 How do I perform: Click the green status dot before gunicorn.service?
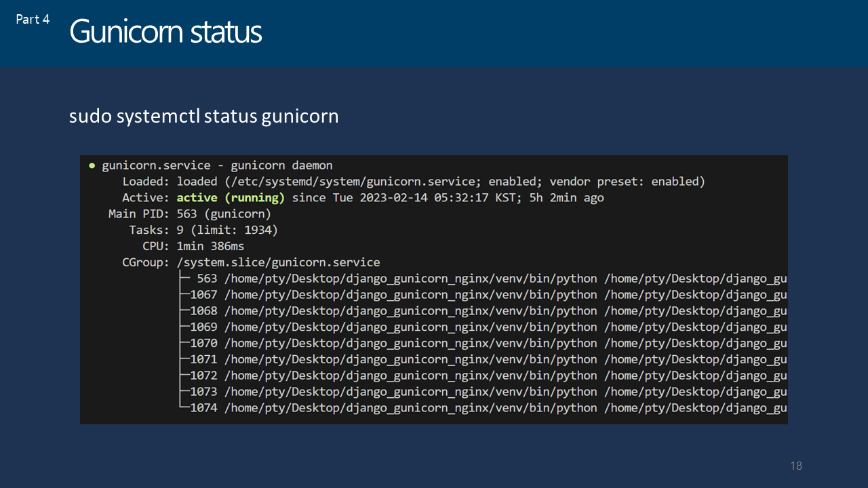[92, 165]
